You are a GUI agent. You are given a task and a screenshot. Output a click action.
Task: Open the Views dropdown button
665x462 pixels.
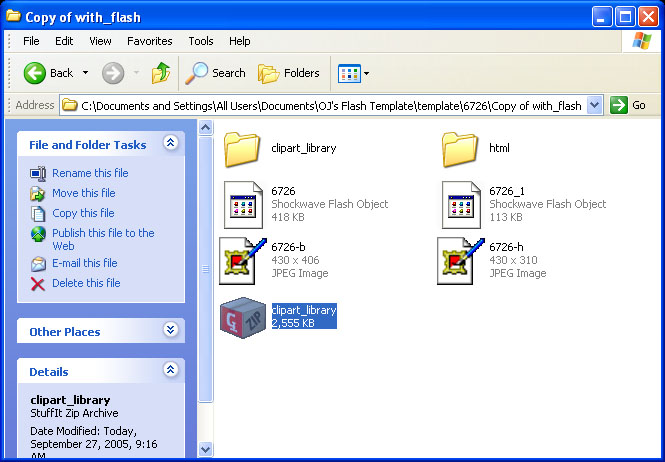[x=354, y=73]
